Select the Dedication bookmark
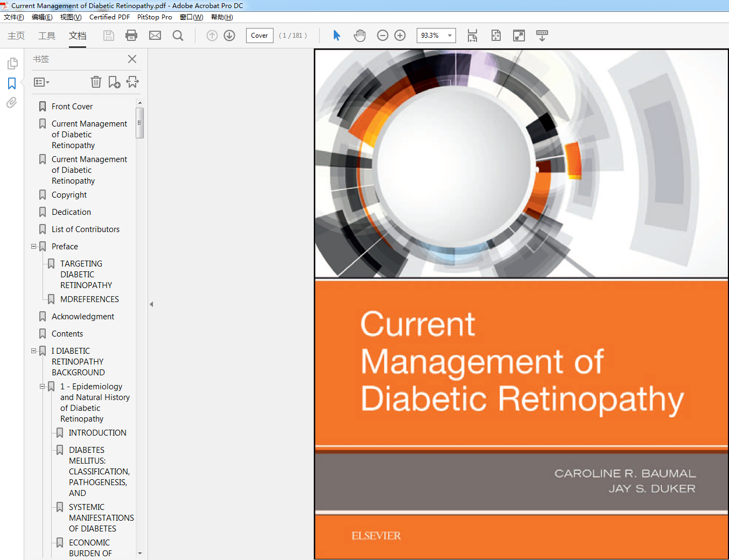Image resolution: width=729 pixels, height=560 pixels. coord(71,212)
